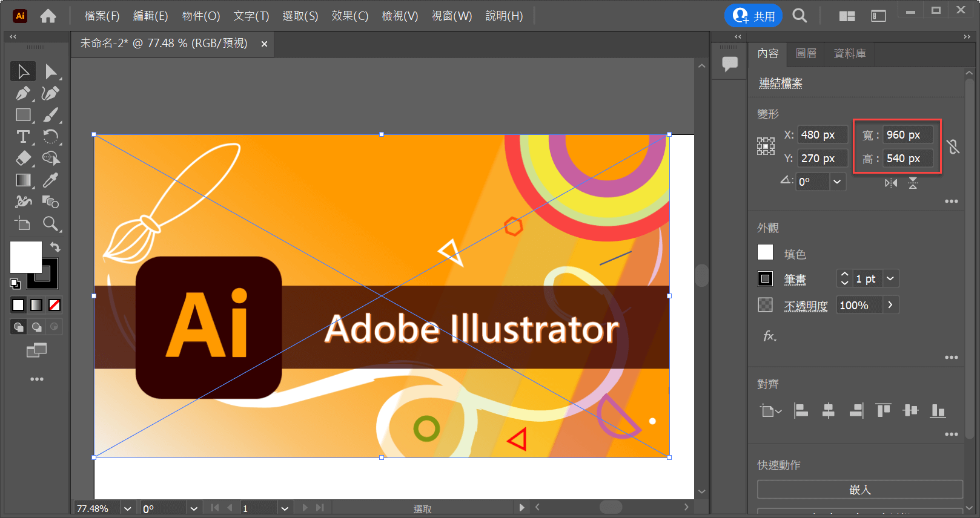The height and width of the screenshot is (518, 980).
Task: Open the stroke weight dropdown
Action: point(890,278)
